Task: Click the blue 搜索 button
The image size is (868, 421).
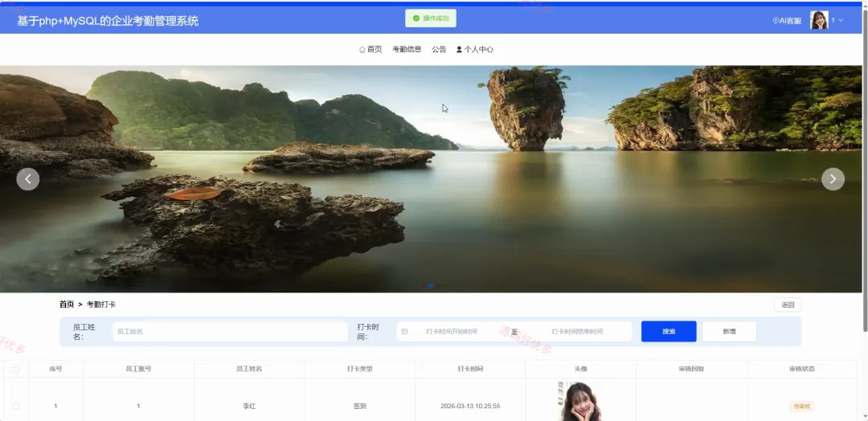Action: pyautogui.click(x=669, y=331)
